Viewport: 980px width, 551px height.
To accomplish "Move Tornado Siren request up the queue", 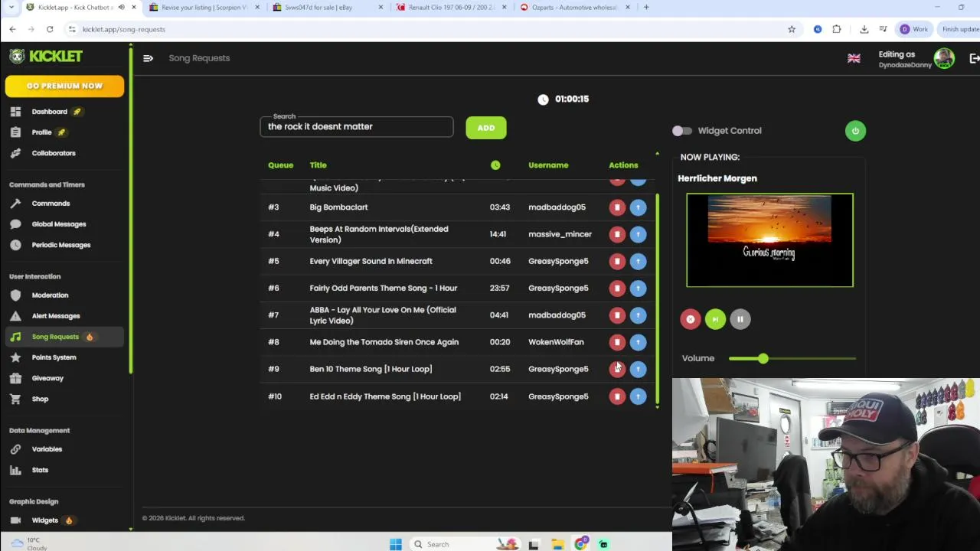I will tap(638, 342).
